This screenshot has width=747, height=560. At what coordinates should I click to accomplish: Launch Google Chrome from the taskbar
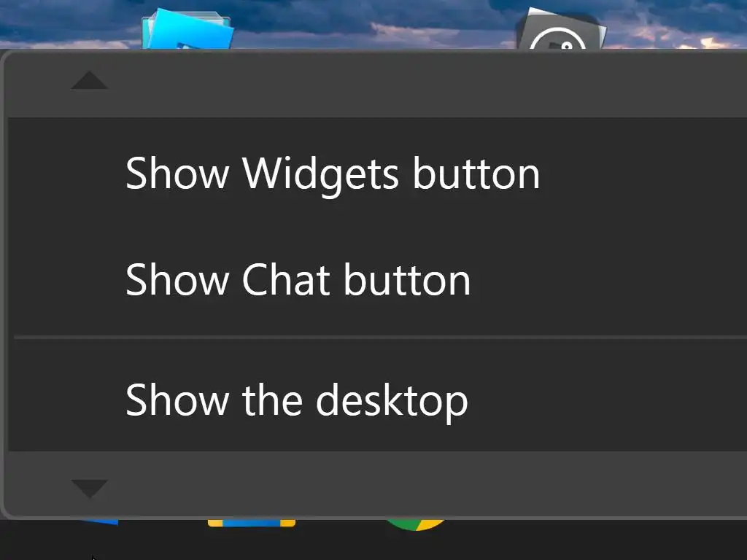415,524
